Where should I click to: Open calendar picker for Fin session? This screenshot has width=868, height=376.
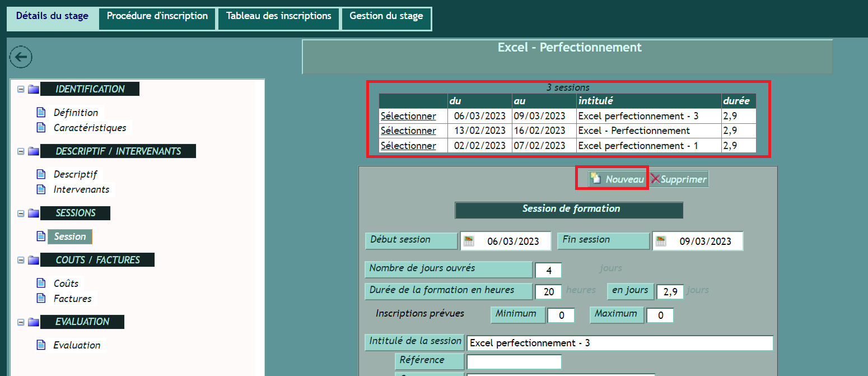coord(661,241)
